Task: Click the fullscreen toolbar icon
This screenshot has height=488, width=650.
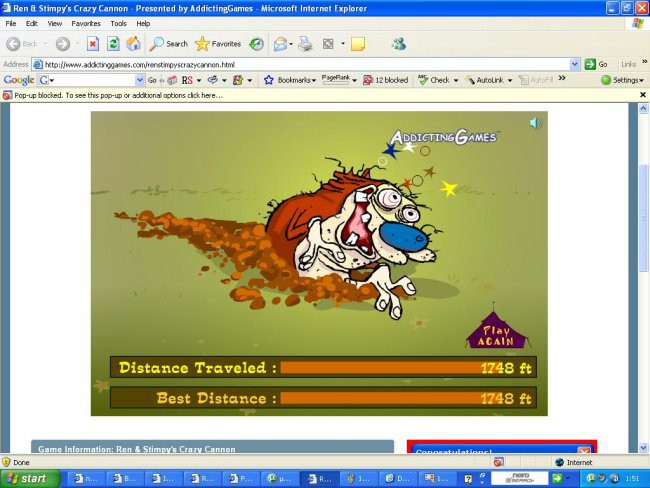Action: pos(328,44)
